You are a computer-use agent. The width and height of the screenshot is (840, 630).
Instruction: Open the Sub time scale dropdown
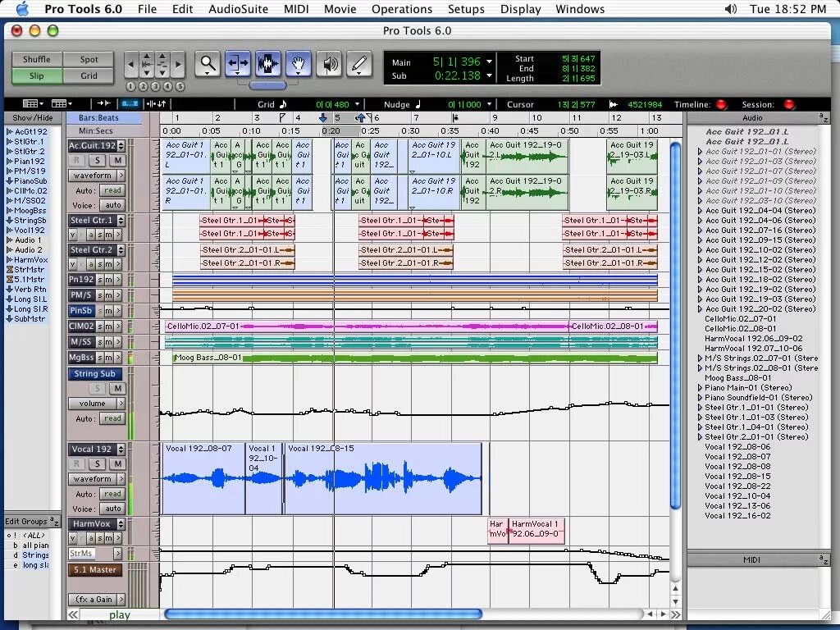click(489, 75)
